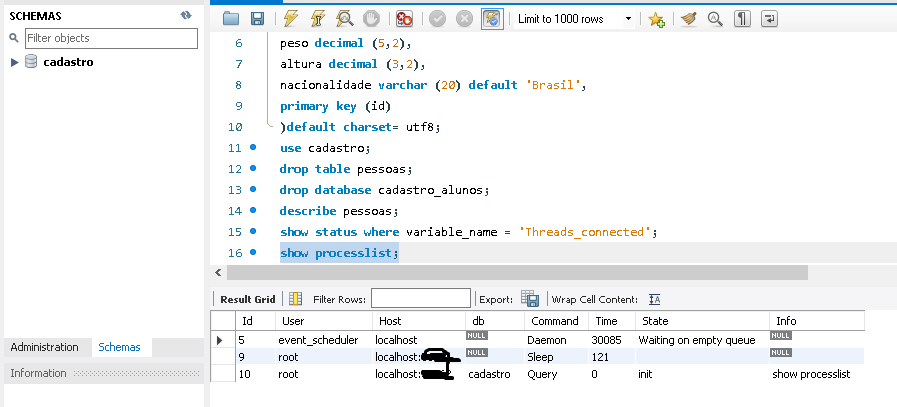Toggle continue-on-error stop icon
897x407 pixels.
point(404,19)
